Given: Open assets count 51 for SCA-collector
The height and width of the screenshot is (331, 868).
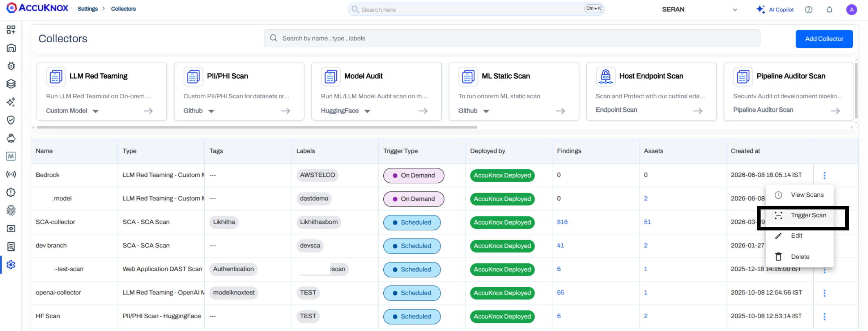Looking at the screenshot, I should point(647,222).
